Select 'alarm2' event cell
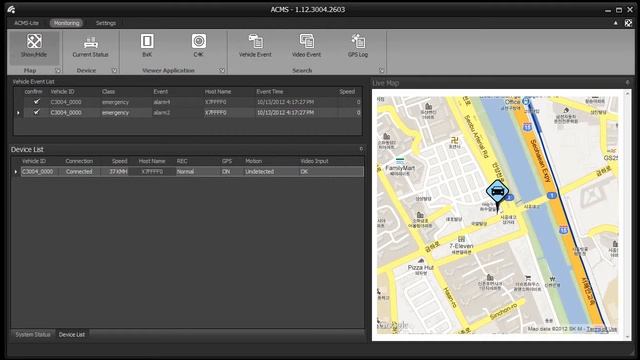The height and width of the screenshot is (360, 640). [162, 113]
